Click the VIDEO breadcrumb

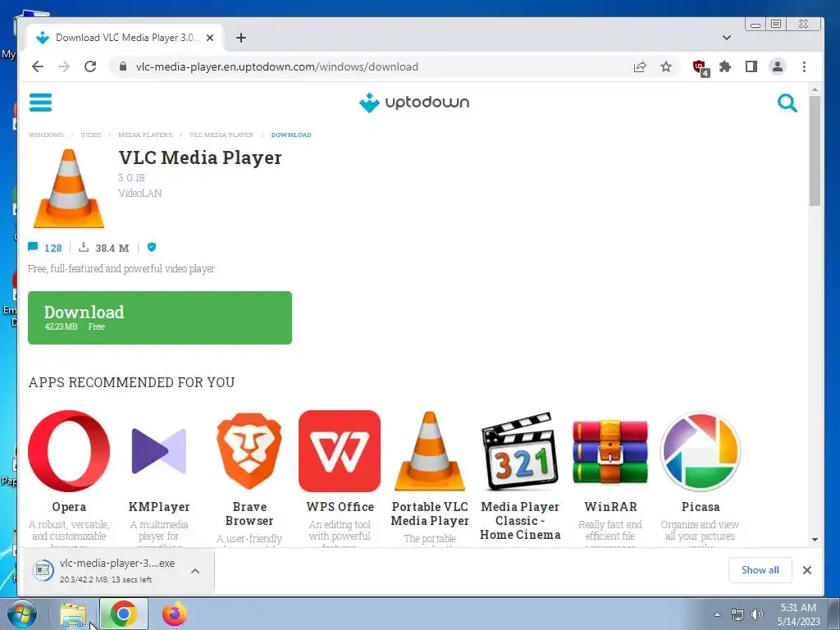point(90,135)
